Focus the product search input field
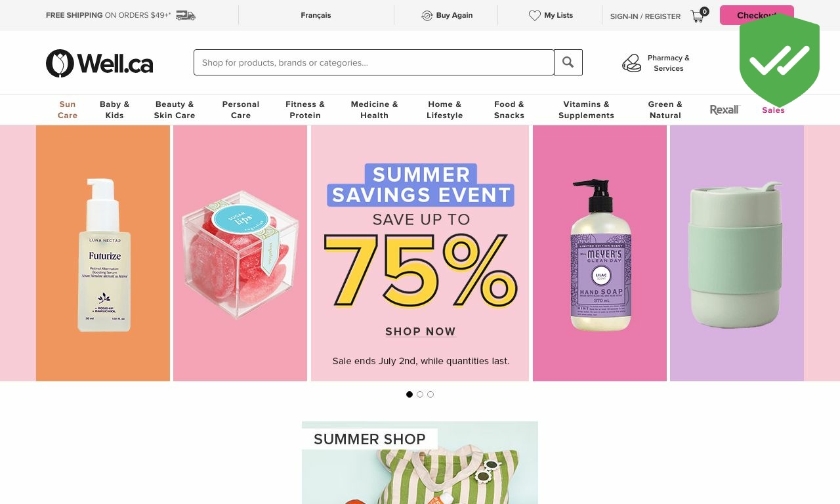Viewport: 840px width, 504px height. pyautogui.click(x=374, y=62)
